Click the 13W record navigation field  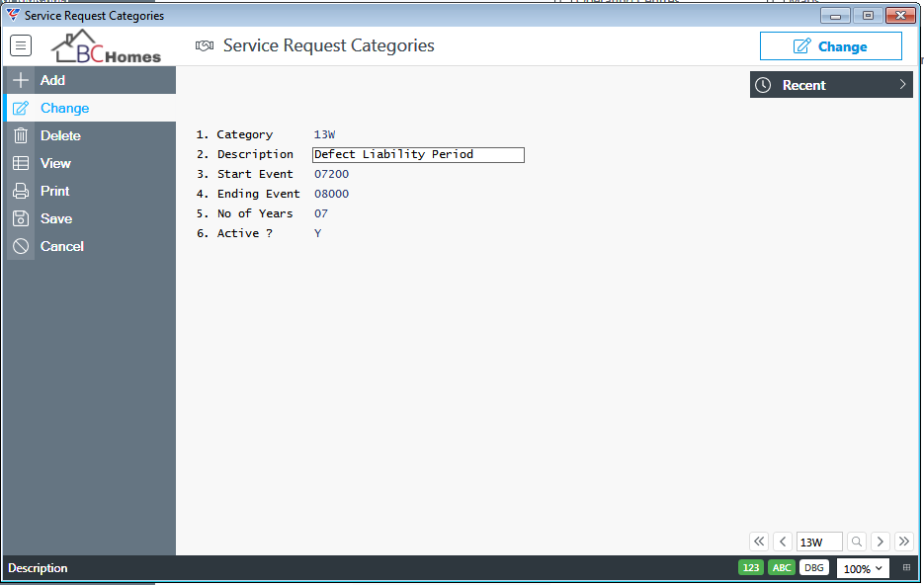pyautogui.click(x=819, y=542)
